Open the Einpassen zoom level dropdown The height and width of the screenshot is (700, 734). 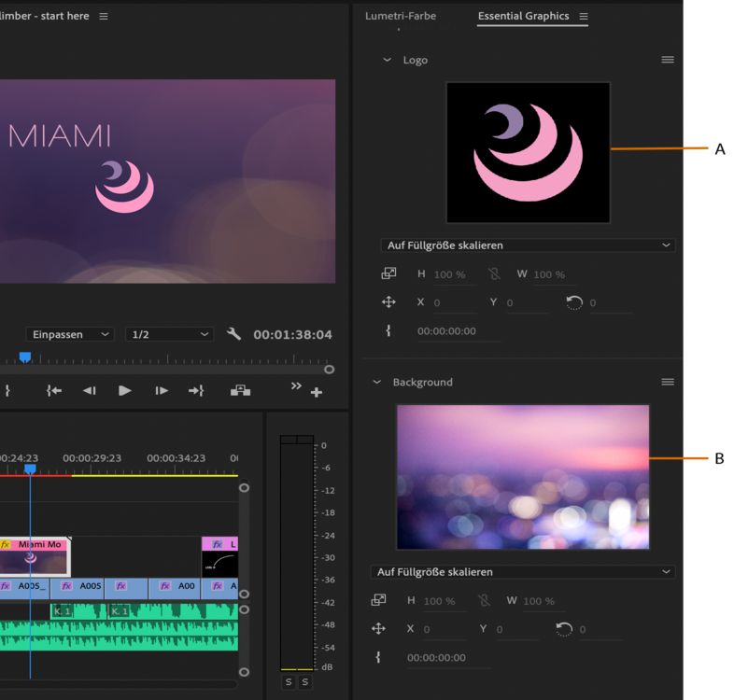pyautogui.click(x=70, y=334)
